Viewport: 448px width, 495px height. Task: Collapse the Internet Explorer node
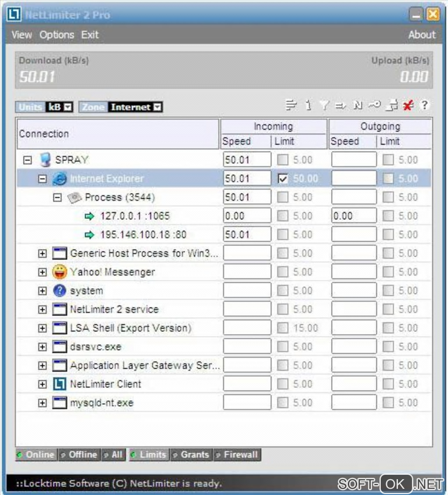[42, 179]
